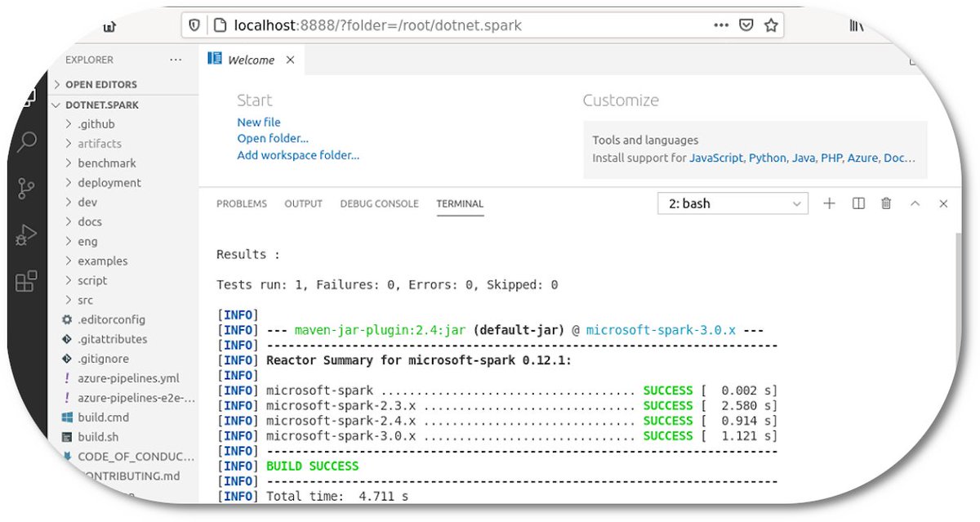Install Java support link

802,158
